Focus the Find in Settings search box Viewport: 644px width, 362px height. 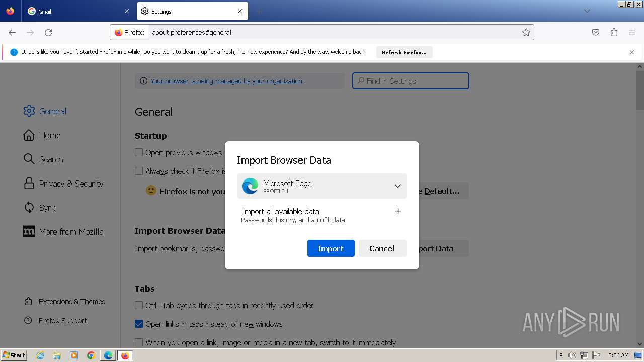point(411,81)
